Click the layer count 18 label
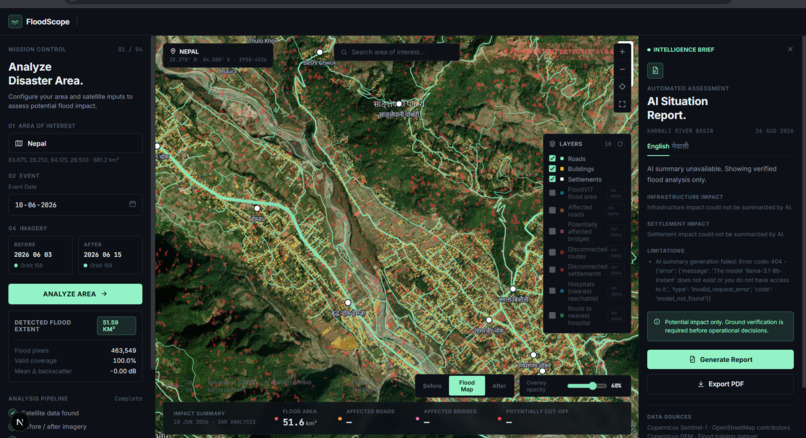 point(608,144)
